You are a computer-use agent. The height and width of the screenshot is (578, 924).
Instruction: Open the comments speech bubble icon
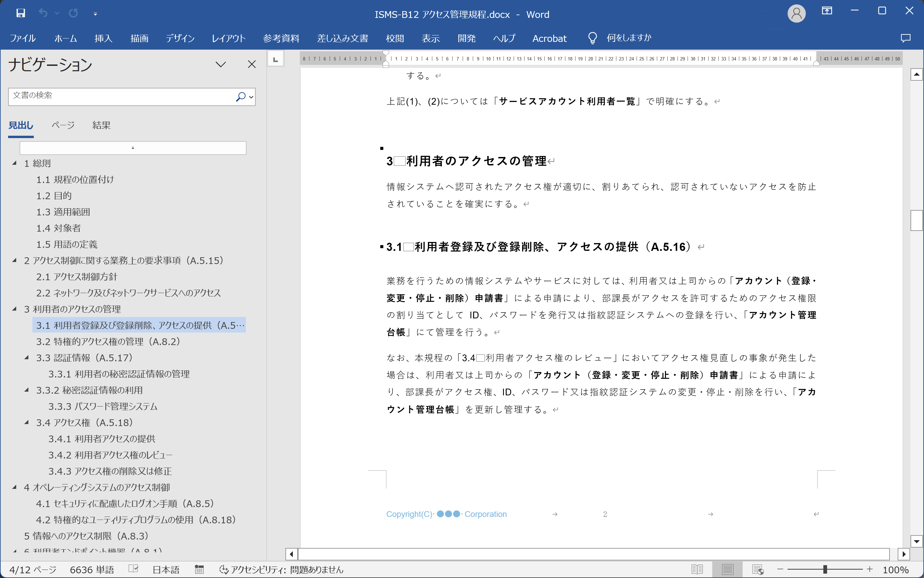(x=905, y=38)
